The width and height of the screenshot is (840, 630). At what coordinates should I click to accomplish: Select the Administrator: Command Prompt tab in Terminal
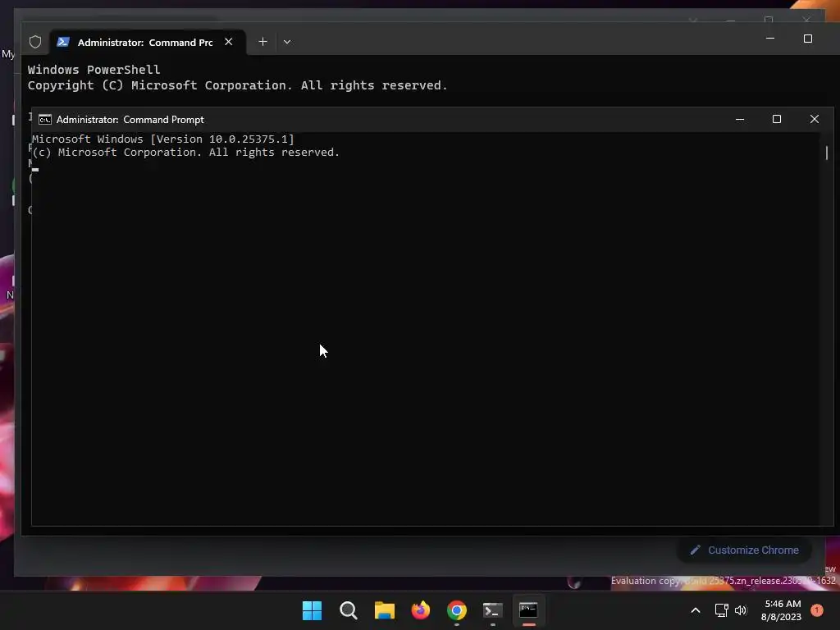(x=148, y=43)
